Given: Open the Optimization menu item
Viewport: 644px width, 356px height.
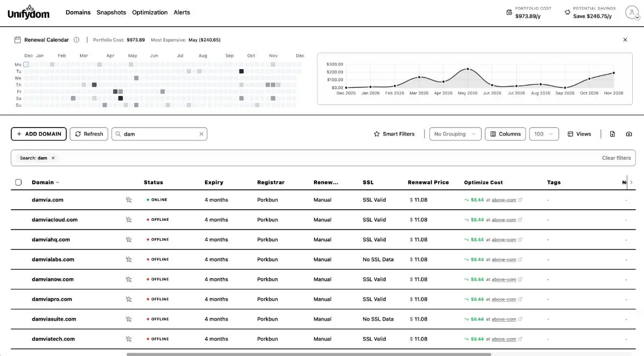Looking at the screenshot, I should coord(150,12).
